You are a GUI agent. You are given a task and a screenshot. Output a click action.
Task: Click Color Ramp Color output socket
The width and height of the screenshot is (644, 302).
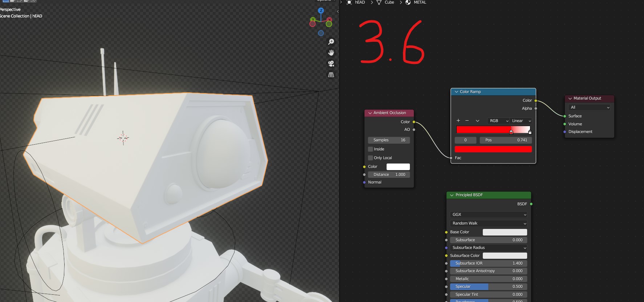536,101
